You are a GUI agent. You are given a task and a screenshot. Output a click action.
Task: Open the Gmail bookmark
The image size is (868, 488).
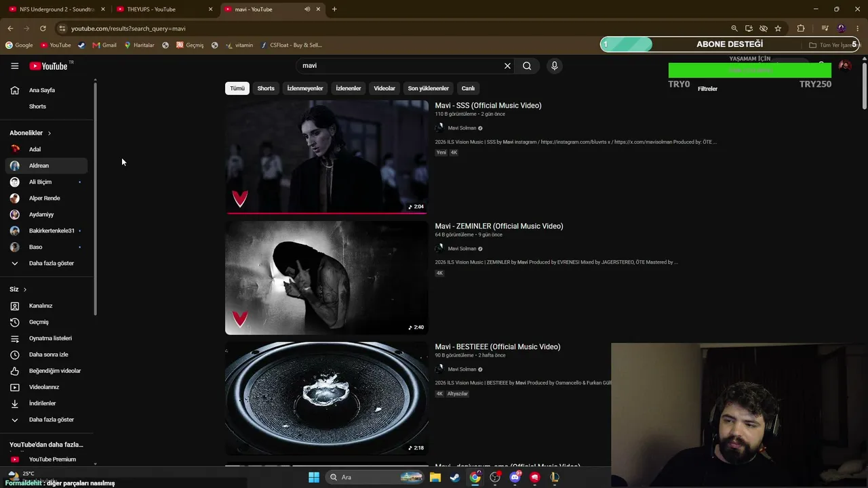coord(104,45)
